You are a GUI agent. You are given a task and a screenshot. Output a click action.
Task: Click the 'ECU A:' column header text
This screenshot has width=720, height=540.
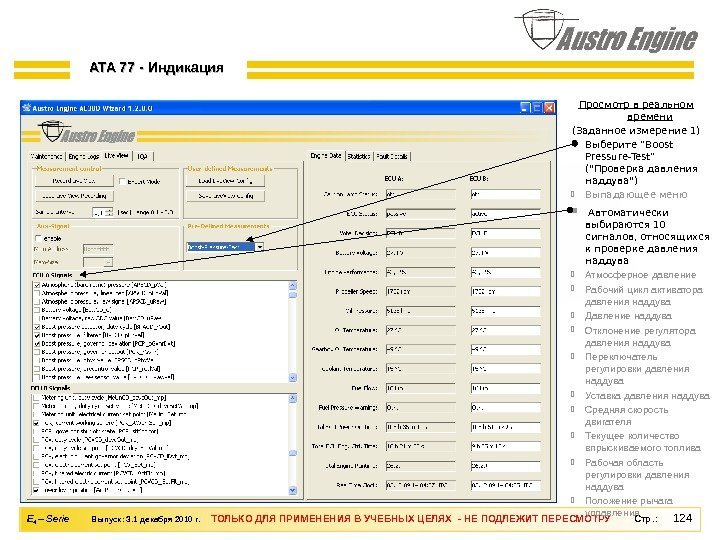tap(394, 178)
